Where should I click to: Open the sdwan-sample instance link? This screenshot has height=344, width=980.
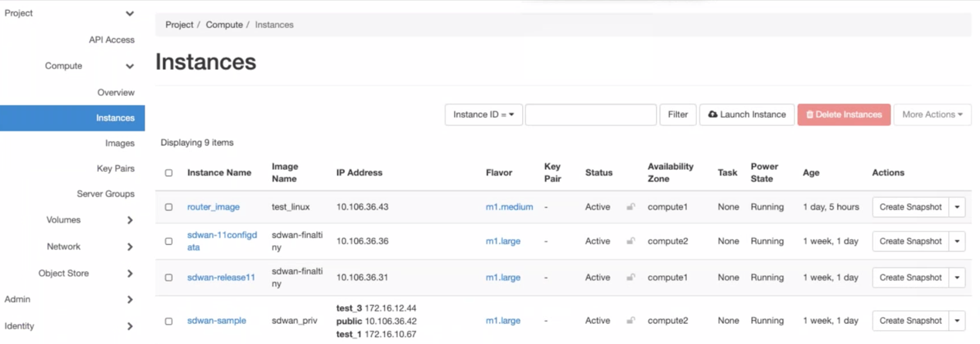pyautogui.click(x=217, y=321)
